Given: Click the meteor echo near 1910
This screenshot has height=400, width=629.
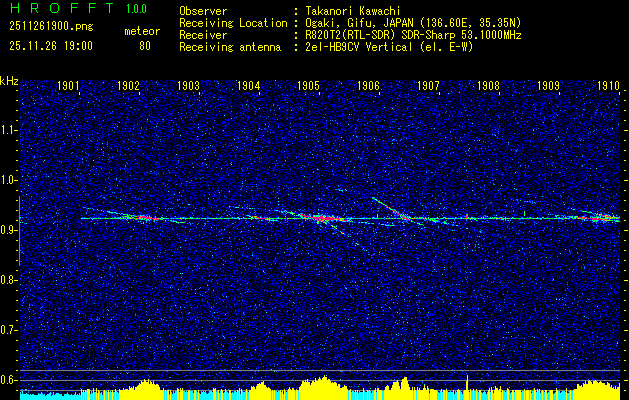Looking at the screenshot, I should [x=599, y=217].
